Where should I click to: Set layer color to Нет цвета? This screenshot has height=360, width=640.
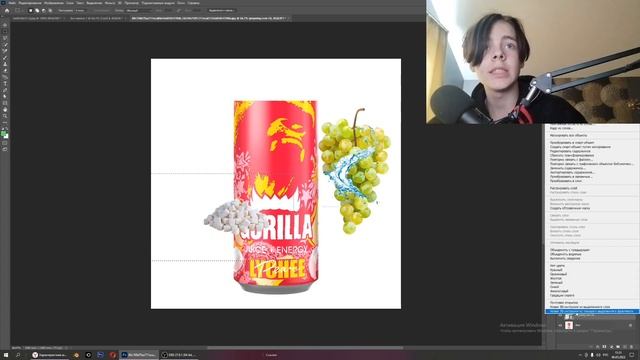(x=557, y=266)
